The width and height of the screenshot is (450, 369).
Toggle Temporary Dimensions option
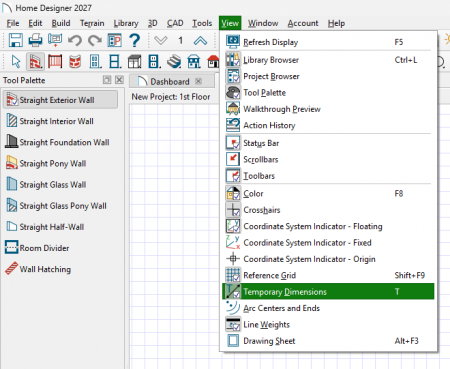coord(328,292)
